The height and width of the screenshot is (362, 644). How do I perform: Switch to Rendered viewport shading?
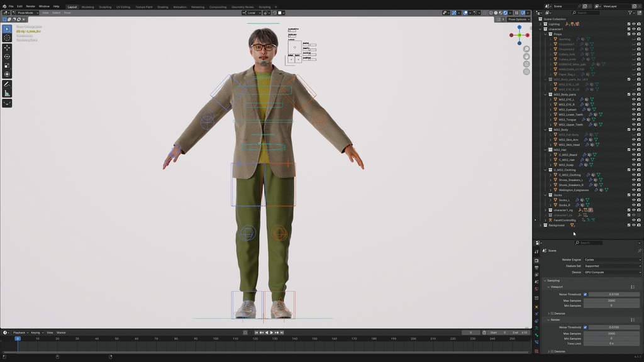click(506, 12)
